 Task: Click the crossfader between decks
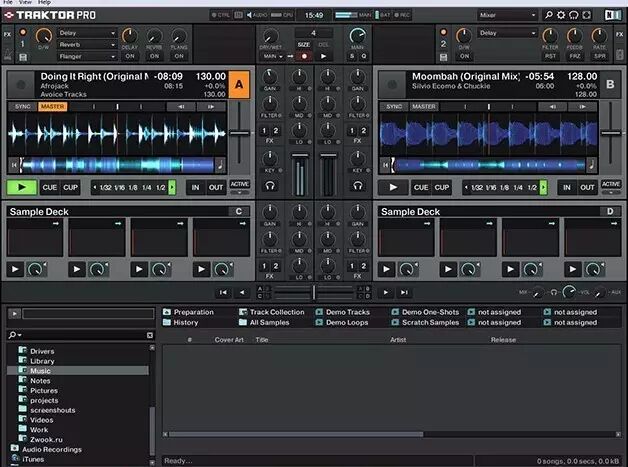click(314, 292)
